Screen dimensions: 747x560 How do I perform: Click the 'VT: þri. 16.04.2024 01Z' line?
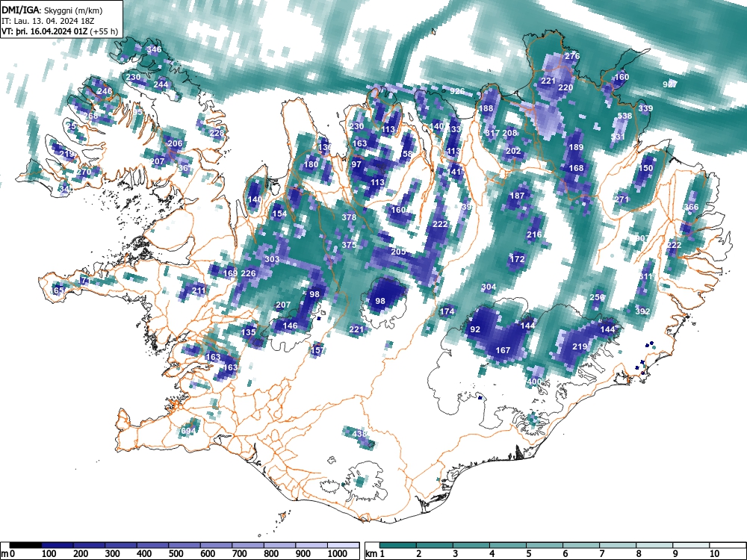point(46,31)
